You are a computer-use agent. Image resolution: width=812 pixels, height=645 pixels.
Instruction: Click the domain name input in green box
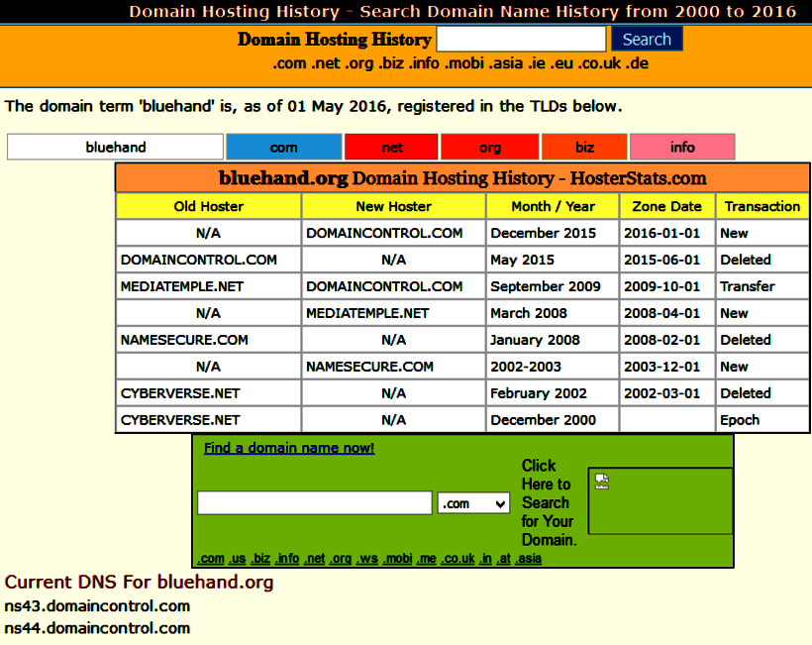(x=315, y=503)
